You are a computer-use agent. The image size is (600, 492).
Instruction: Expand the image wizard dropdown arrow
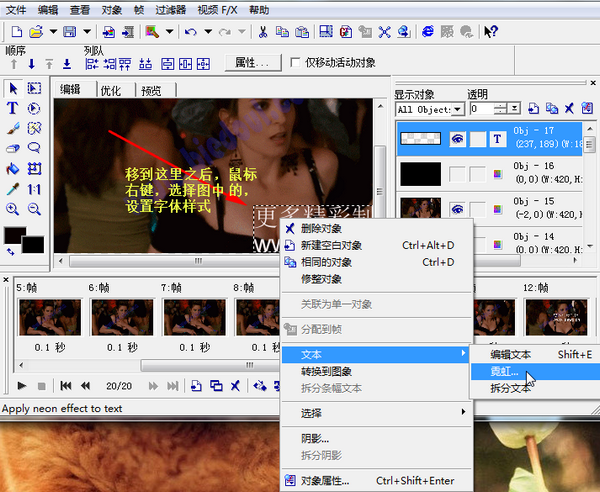[x=170, y=32]
